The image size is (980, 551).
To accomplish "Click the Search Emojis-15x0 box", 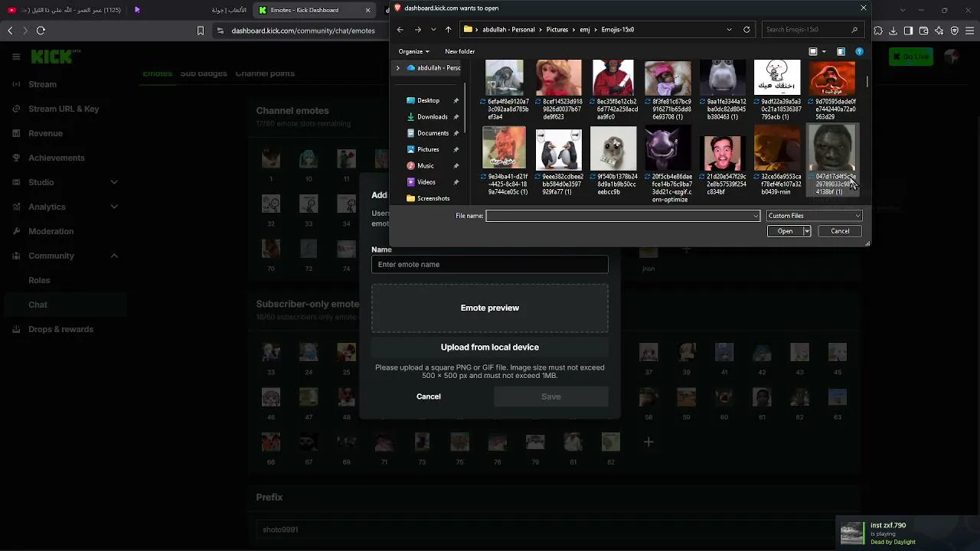I will click(812, 30).
